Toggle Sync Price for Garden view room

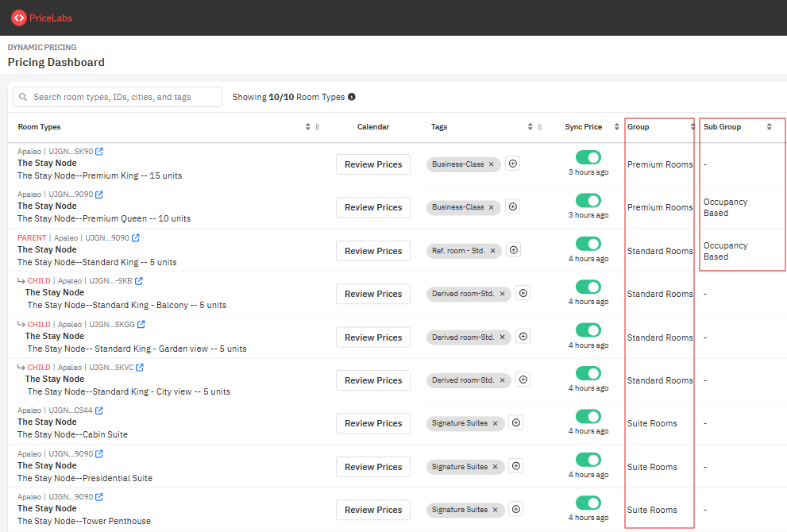[588, 330]
